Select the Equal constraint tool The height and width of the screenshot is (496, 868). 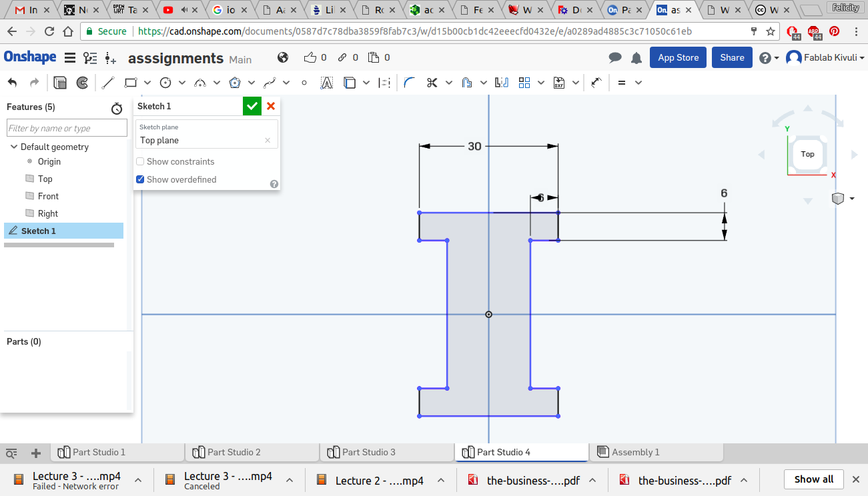[622, 83]
